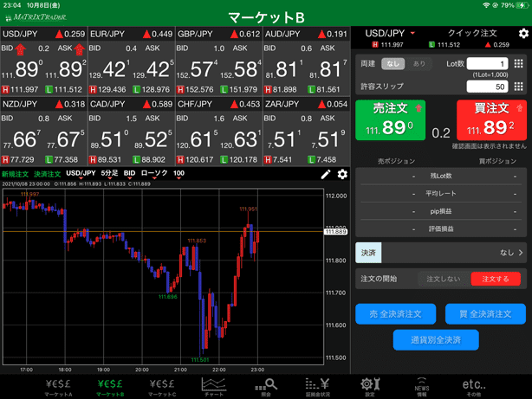The height and width of the screenshot is (399, 532).
Task: Open Market A tab icon
Action: coord(58,388)
